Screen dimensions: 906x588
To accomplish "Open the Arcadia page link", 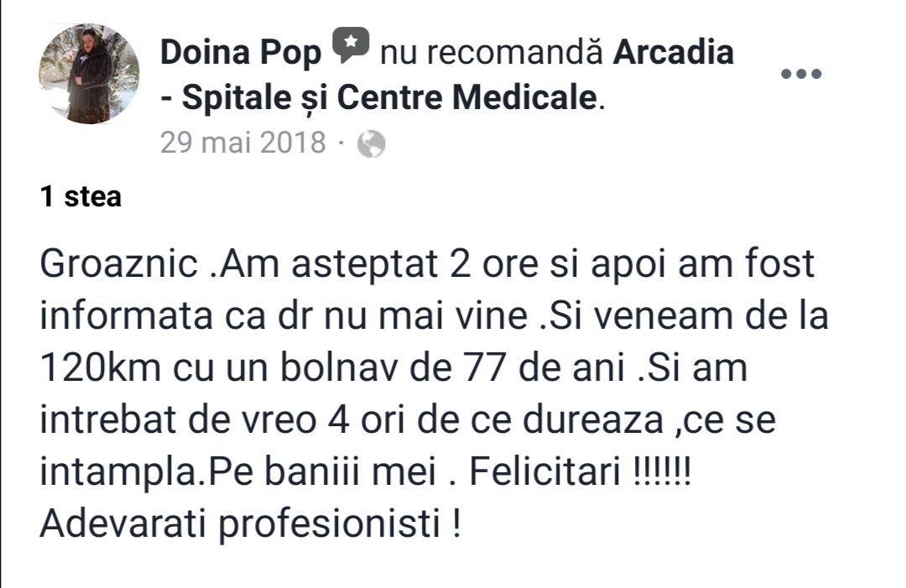I will point(673,52).
